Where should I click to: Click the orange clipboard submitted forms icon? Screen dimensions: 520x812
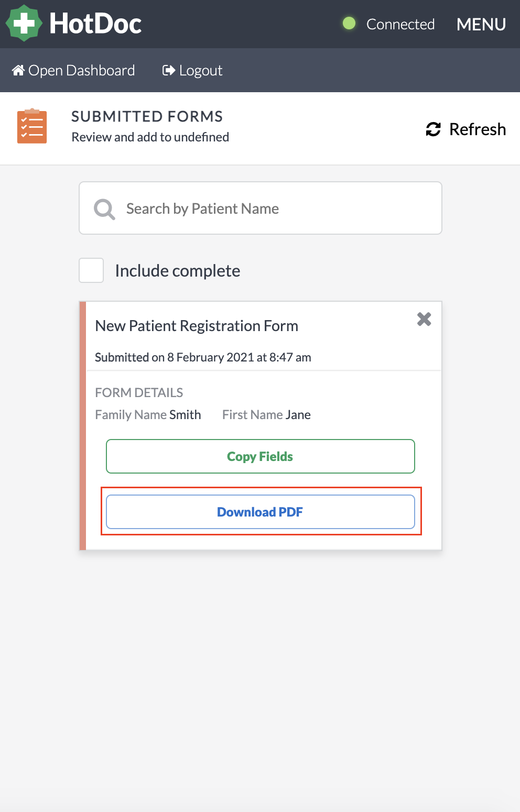[31, 126]
